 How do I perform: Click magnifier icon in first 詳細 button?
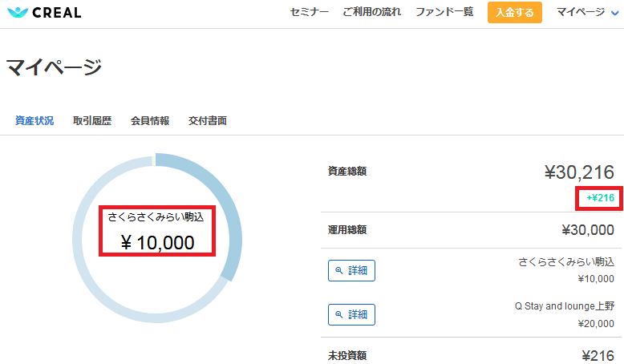[x=339, y=270]
